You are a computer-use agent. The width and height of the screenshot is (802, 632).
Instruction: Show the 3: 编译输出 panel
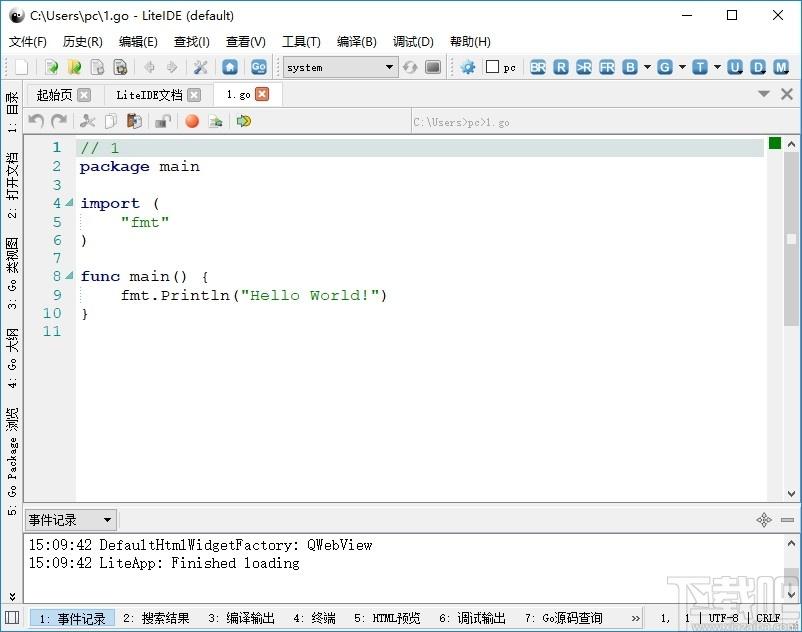tap(241, 618)
